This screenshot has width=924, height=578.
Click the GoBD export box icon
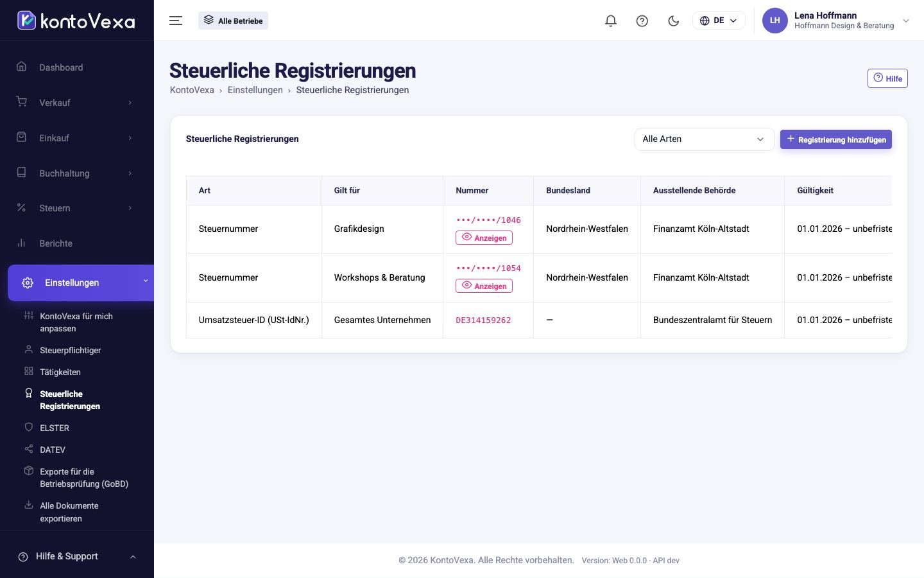(x=28, y=471)
